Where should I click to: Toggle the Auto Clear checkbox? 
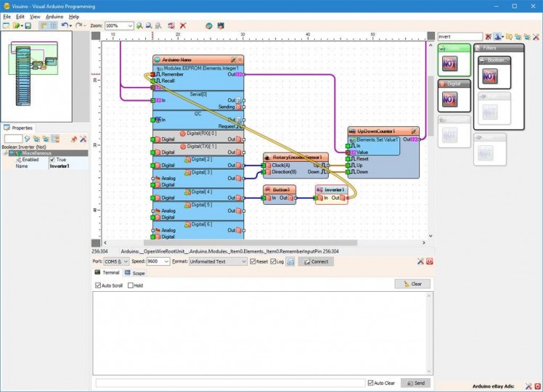click(x=370, y=383)
